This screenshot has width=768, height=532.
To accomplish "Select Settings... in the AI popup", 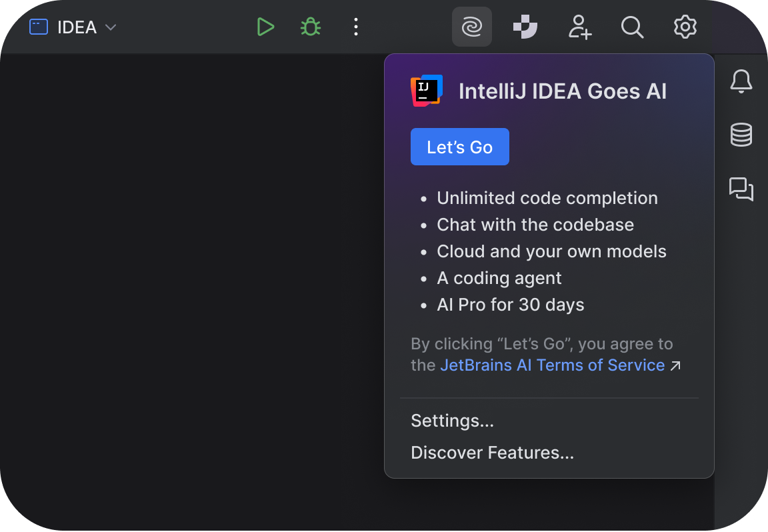I will 452,421.
